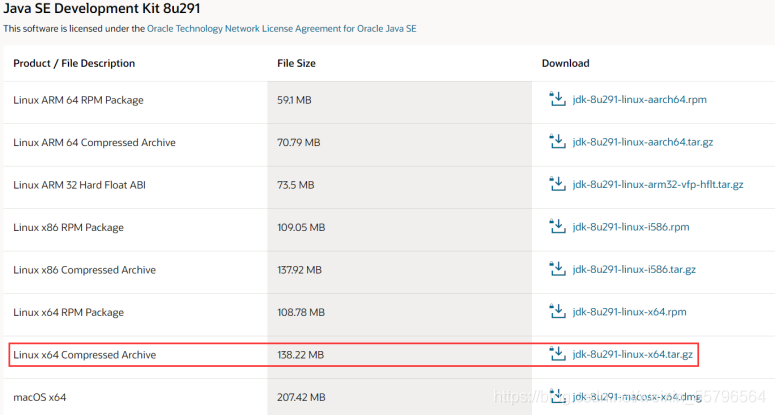The image size is (775, 415).
Task: Select the Linux ARM 32 Hard Float ABI text
Action: 80,185
